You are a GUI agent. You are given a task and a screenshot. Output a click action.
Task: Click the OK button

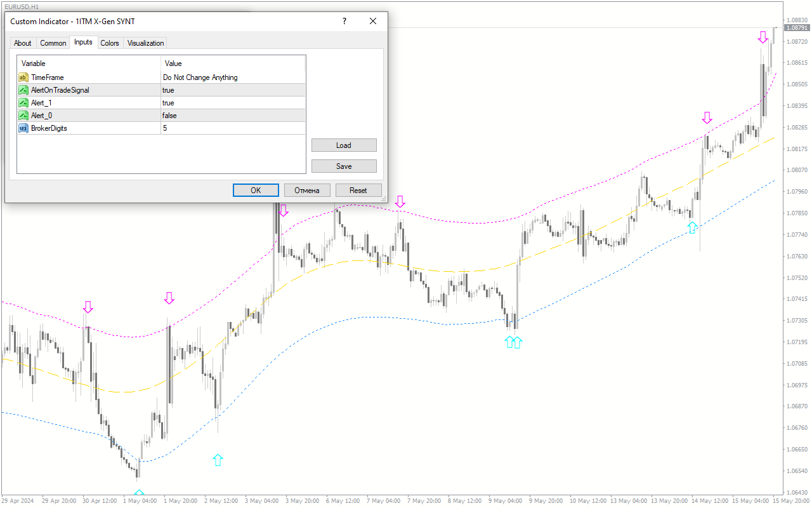256,190
